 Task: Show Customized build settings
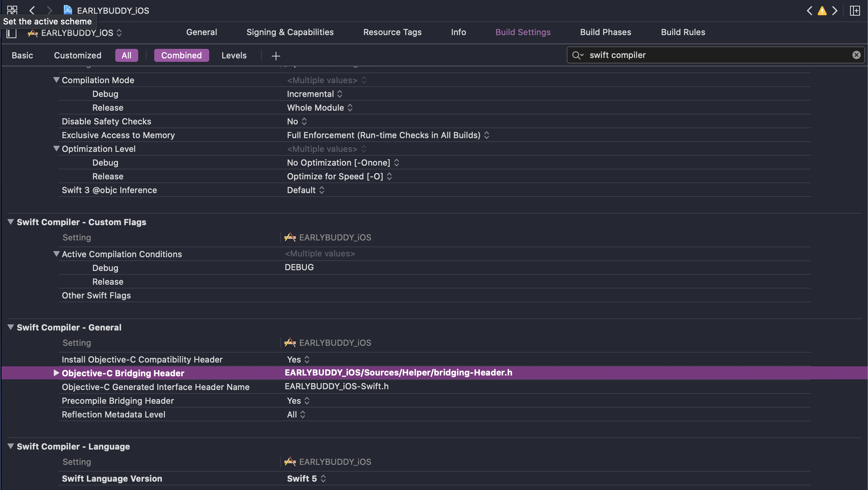(x=77, y=55)
